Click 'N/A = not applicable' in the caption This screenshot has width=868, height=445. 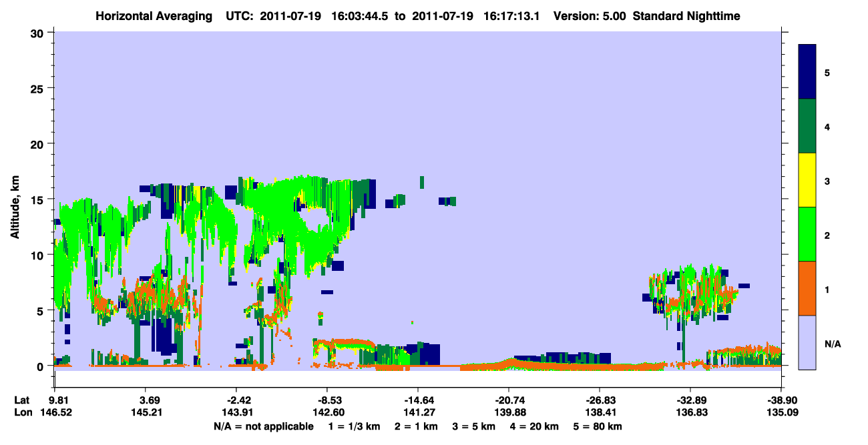(264, 426)
